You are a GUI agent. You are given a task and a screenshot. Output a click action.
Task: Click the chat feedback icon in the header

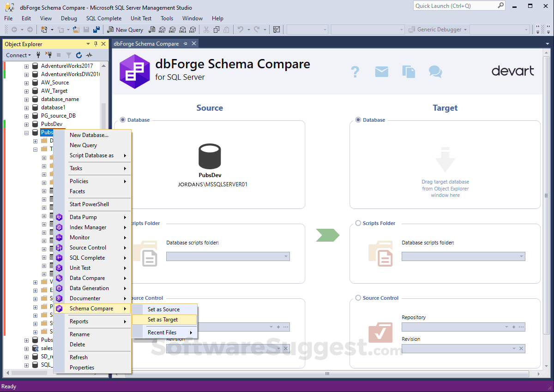tap(435, 71)
